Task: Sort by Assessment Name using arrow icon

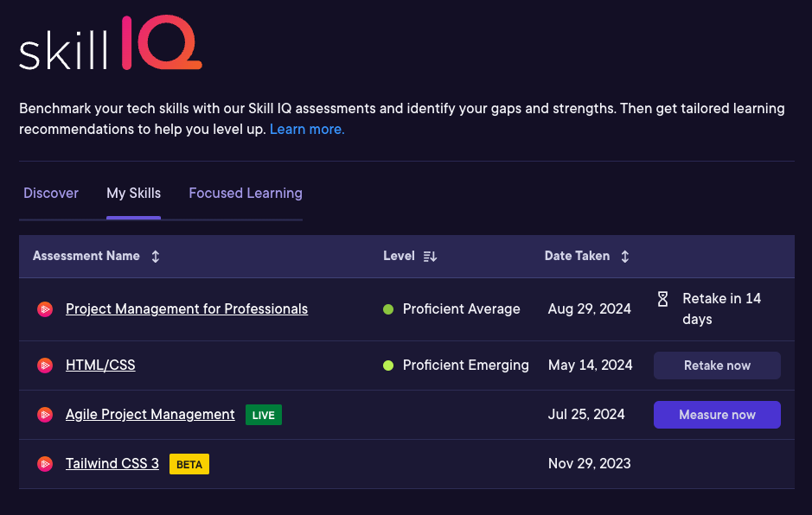Action: click(x=156, y=257)
